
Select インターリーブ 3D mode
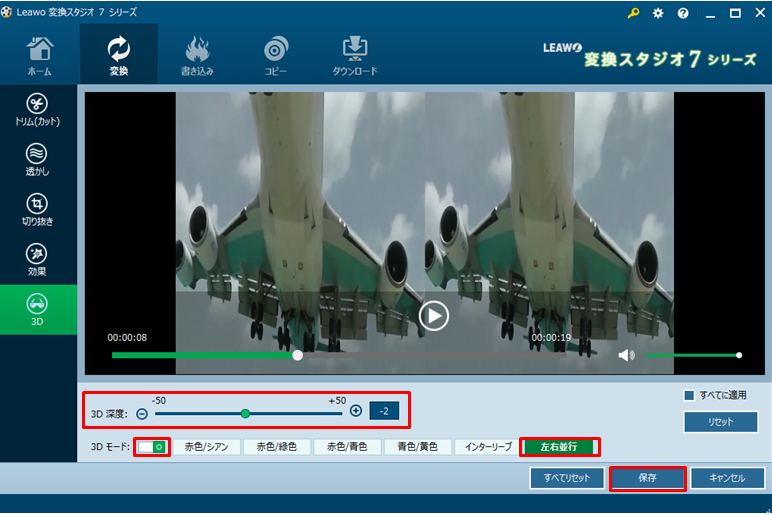click(x=488, y=447)
